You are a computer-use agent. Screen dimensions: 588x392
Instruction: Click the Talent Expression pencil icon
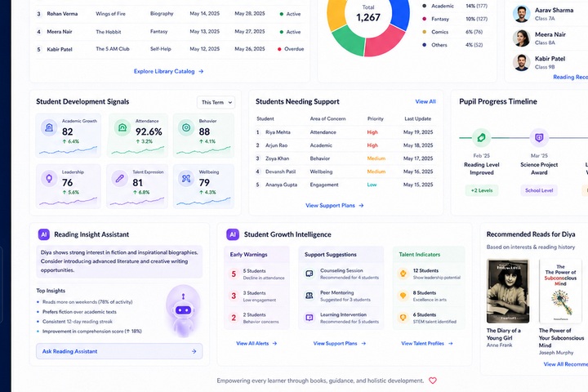point(119,179)
